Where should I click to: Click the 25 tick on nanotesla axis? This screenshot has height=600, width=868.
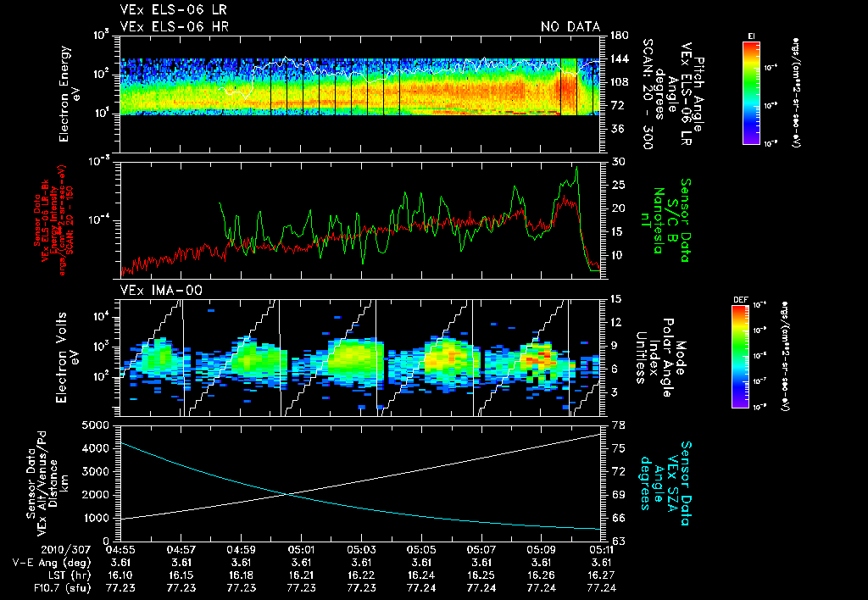coord(618,185)
